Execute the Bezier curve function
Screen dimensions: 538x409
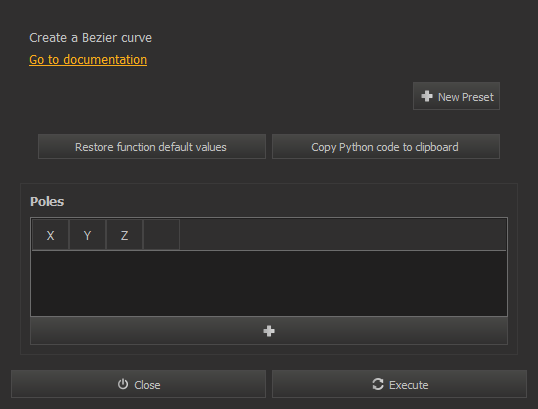(399, 384)
